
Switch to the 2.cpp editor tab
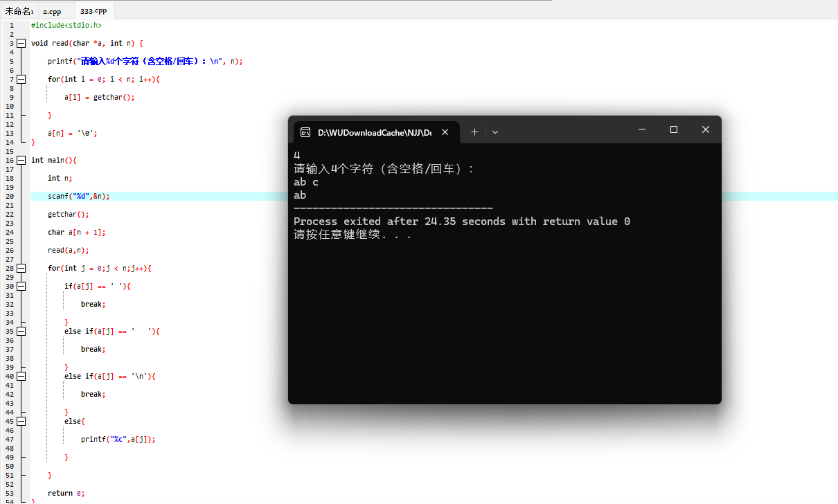[x=52, y=11]
